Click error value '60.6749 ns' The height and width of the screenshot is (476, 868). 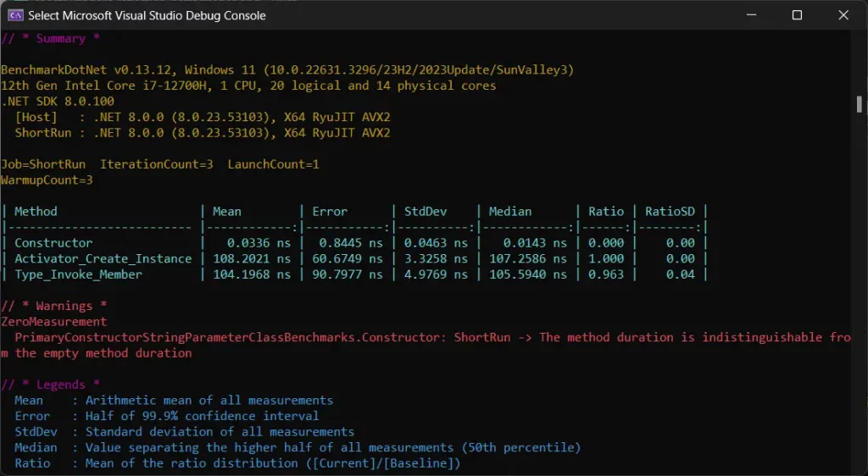click(347, 258)
